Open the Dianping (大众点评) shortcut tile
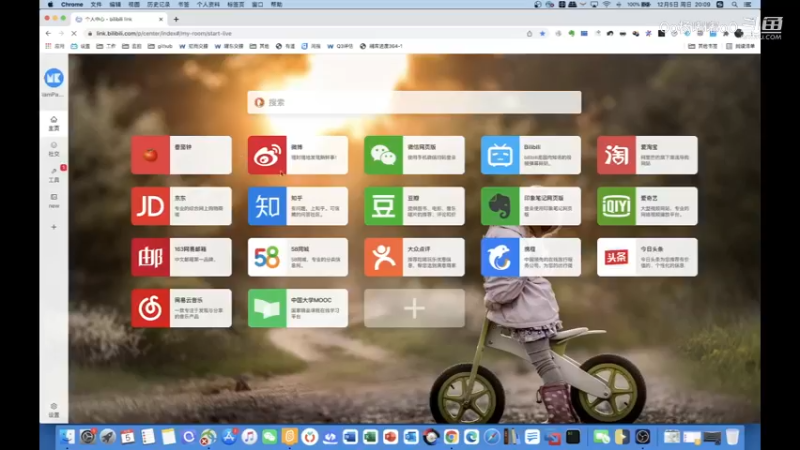The width and height of the screenshot is (800, 450). click(414, 257)
